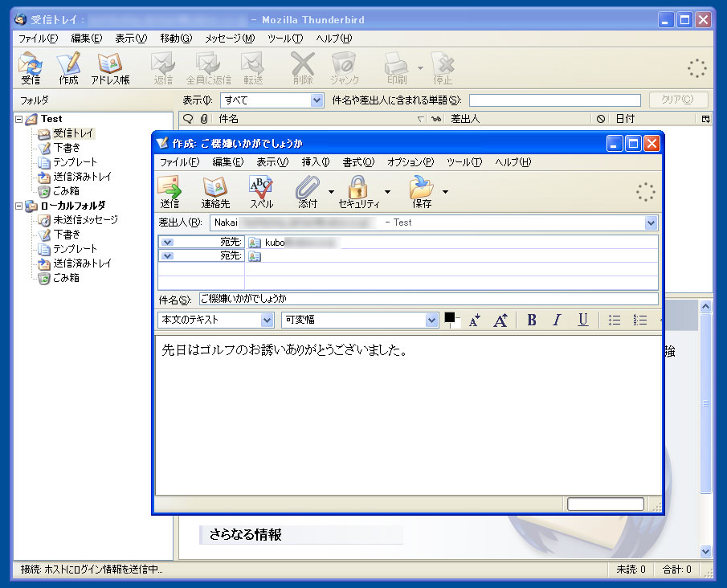Open Contacts (連絡先) in compose toolbar
This screenshot has height=588, width=727.
(x=215, y=191)
